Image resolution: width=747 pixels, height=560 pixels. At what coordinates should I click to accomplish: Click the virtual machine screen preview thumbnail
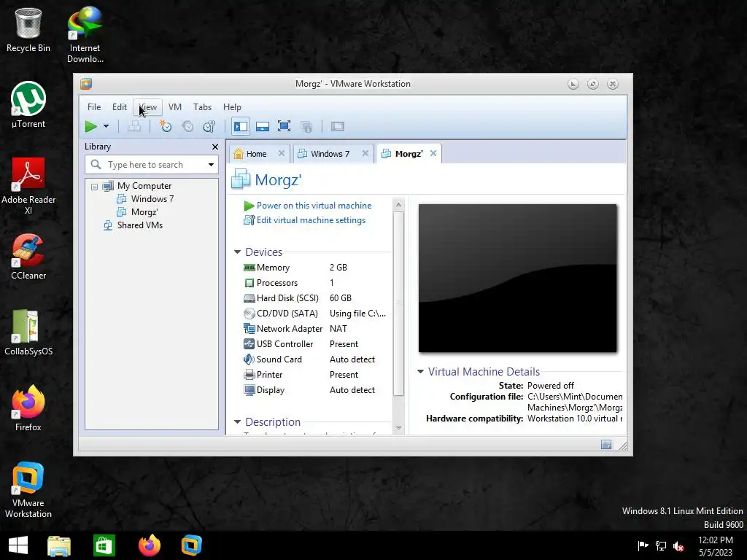point(518,278)
